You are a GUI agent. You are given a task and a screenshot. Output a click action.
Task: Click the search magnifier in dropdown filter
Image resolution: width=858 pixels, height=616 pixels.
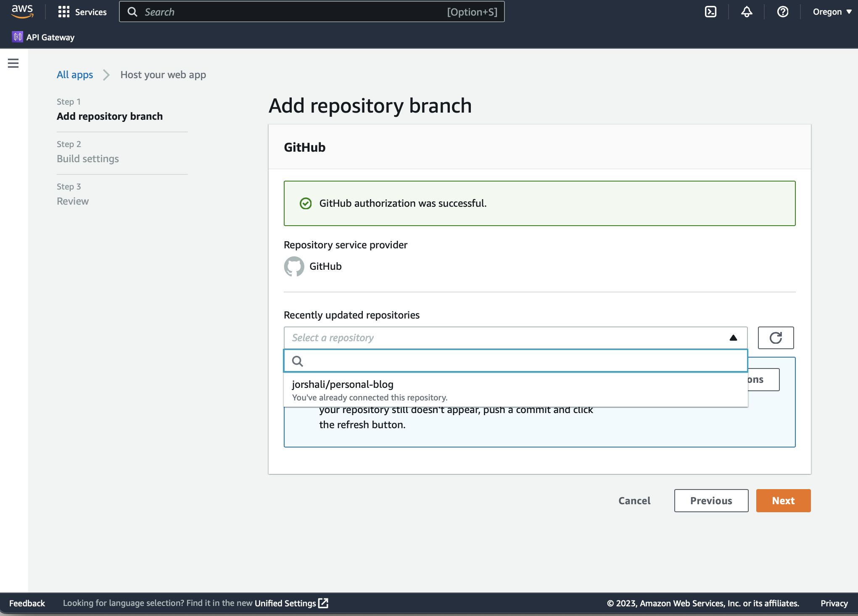(x=298, y=361)
